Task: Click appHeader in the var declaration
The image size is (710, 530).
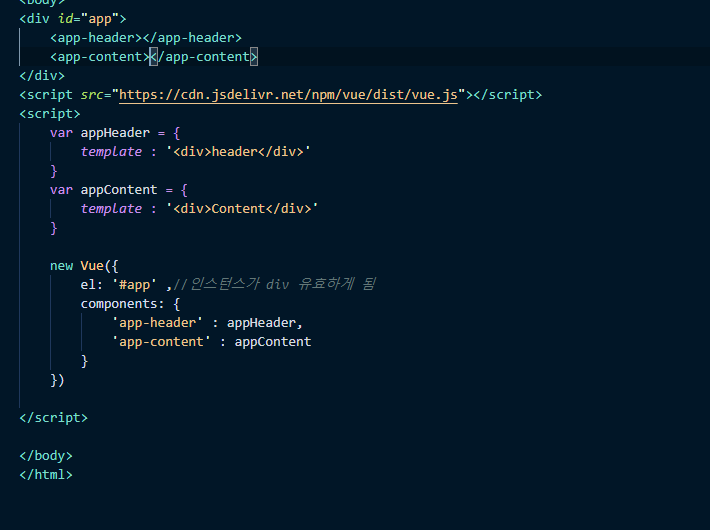Action: coord(115,133)
